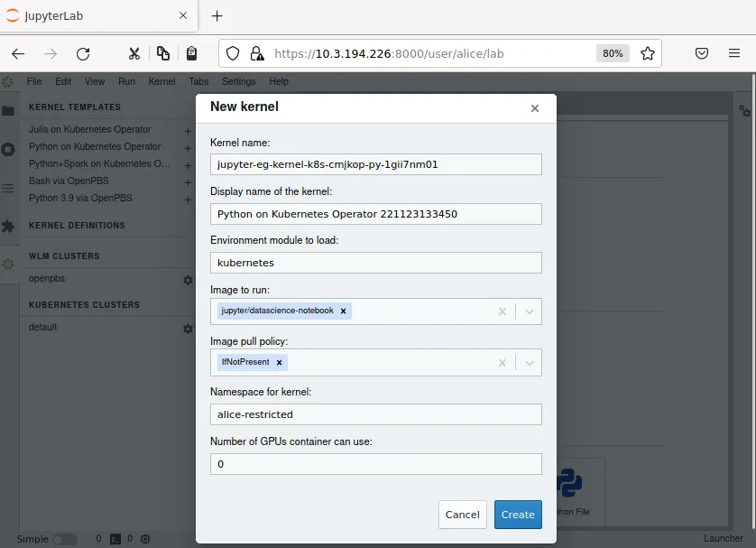The image size is (756, 548).
Task: Select the default Kubernetes cluster entry
Action: coord(43,327)
